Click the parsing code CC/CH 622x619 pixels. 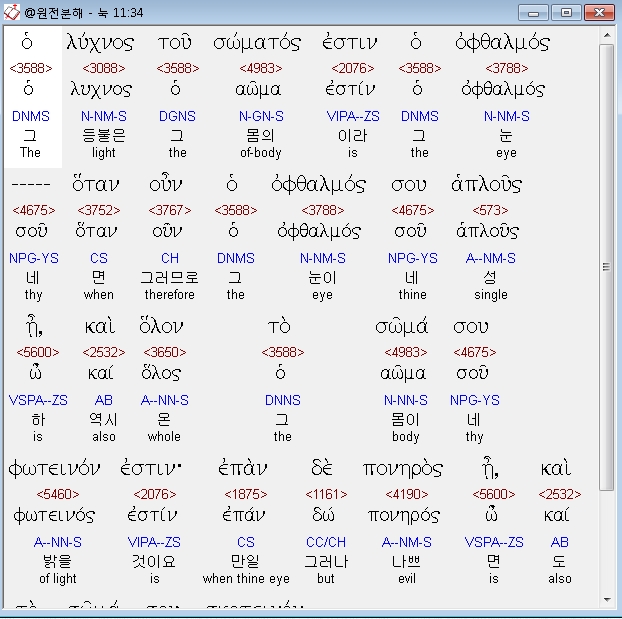pos(326,542)
